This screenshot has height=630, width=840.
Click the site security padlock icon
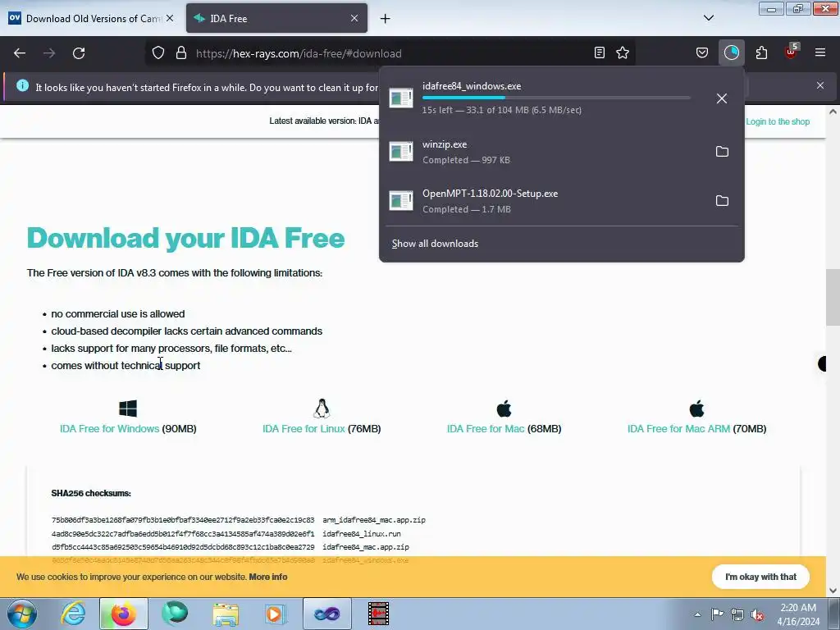point(181,53)
